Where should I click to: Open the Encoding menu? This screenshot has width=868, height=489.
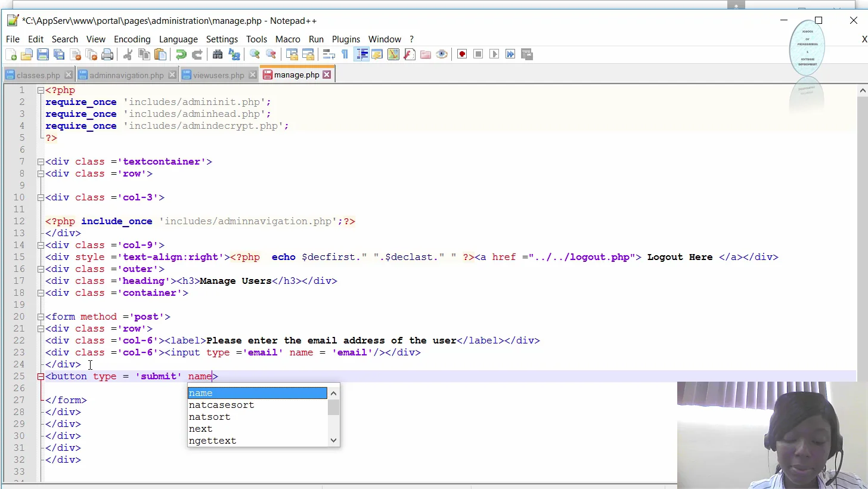132,39
